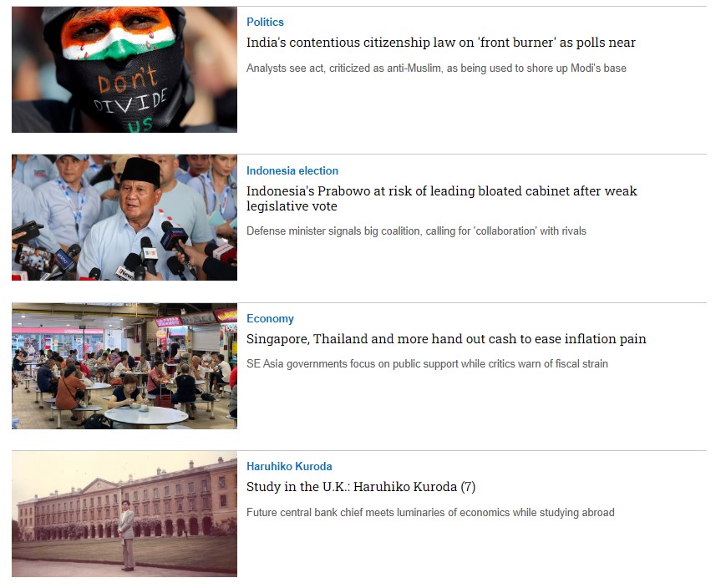Click the white round table in the hawker center photo
Viewport: 721px width, 588px height.
(145, 415)
